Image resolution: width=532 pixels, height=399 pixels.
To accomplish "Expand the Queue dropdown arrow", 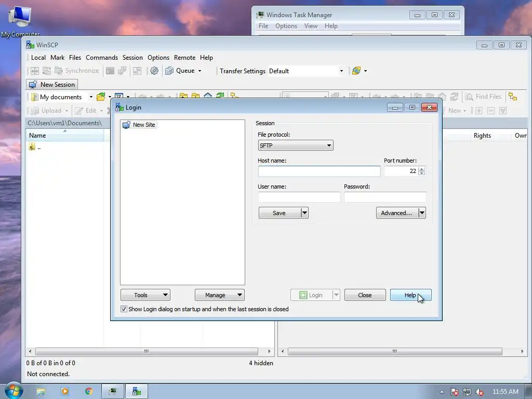I will [x=199, y=71].
